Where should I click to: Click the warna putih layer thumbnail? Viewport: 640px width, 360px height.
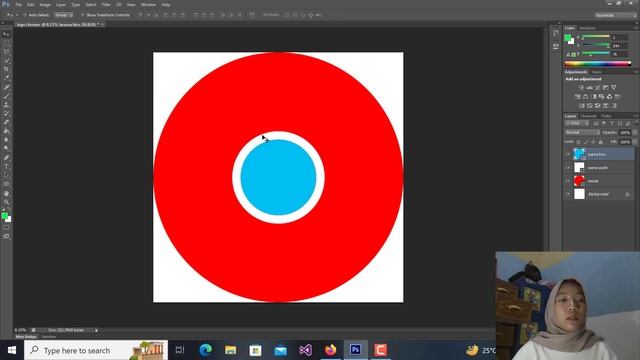coord(579,168)
